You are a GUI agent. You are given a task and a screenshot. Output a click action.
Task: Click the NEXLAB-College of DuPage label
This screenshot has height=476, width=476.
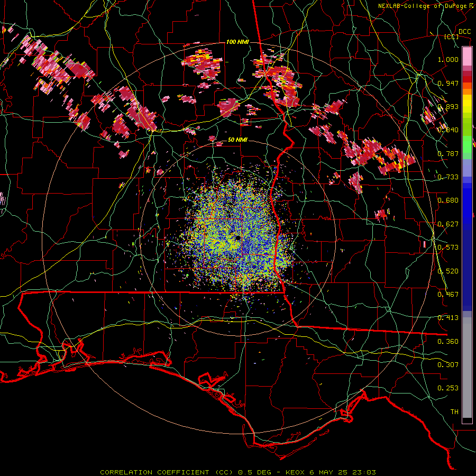click(426, 6)
